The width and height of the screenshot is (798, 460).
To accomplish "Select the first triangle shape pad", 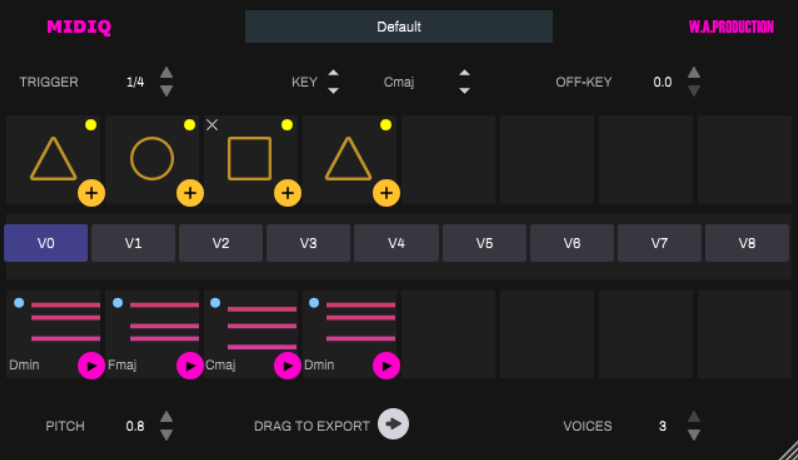I will pyautogui.click(x=53, y=159).
